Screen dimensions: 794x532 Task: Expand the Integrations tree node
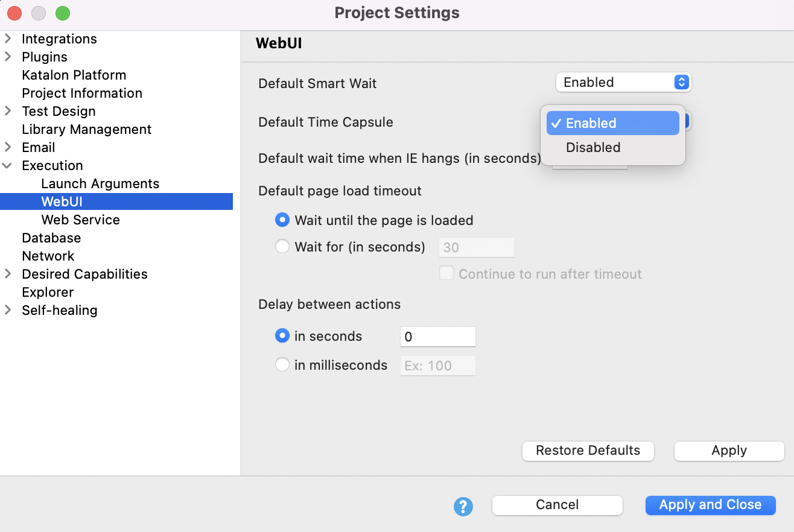coord(8,39)
